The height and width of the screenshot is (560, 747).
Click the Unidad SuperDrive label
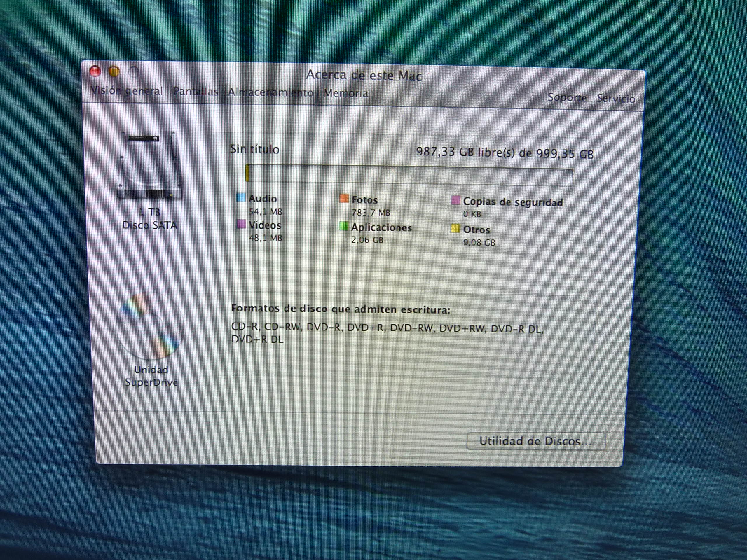point(151,376)
